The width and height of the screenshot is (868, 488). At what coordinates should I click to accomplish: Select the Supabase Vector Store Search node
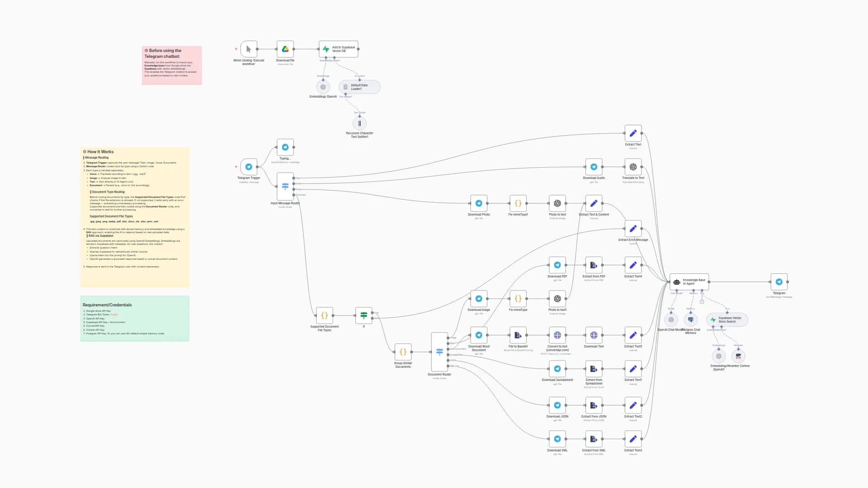coord(727,319)
